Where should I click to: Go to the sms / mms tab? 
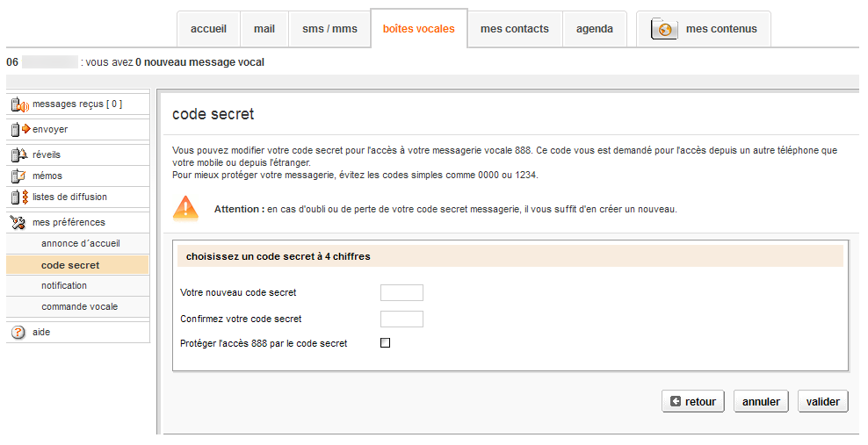[329, 29]
